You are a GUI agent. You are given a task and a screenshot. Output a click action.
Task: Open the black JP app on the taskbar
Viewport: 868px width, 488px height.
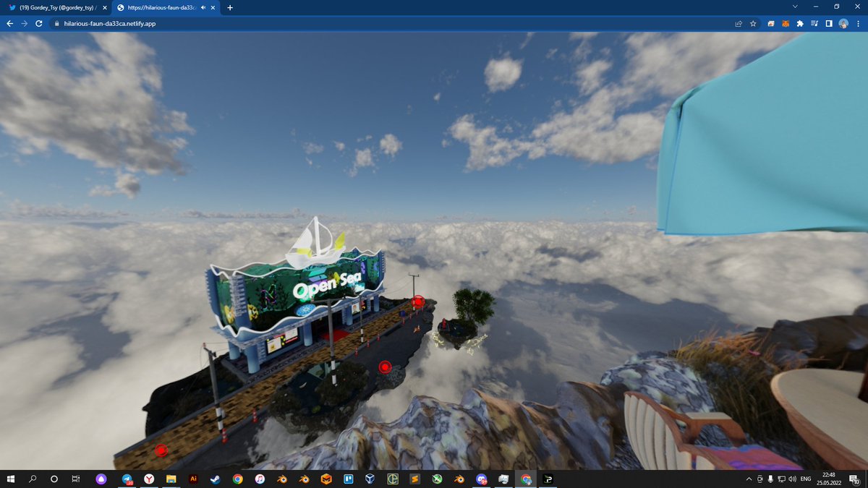[548, 479]
